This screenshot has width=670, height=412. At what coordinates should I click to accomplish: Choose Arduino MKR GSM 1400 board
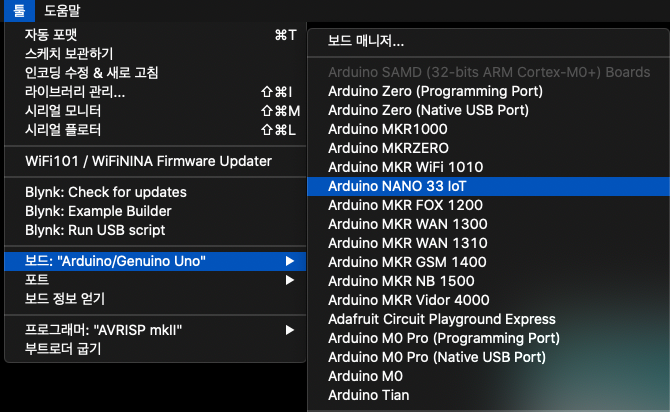click(488, 262)
